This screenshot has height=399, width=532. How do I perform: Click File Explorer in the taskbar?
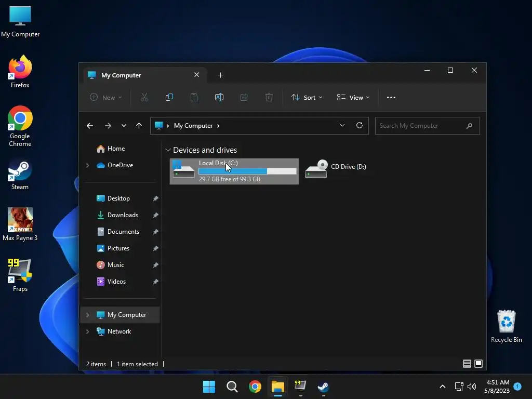coord(277,387)
